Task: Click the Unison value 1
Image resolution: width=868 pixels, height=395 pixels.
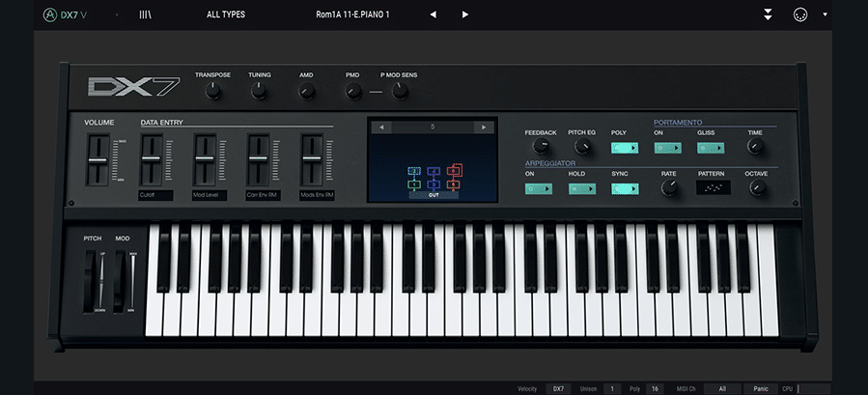Action: 612,389
